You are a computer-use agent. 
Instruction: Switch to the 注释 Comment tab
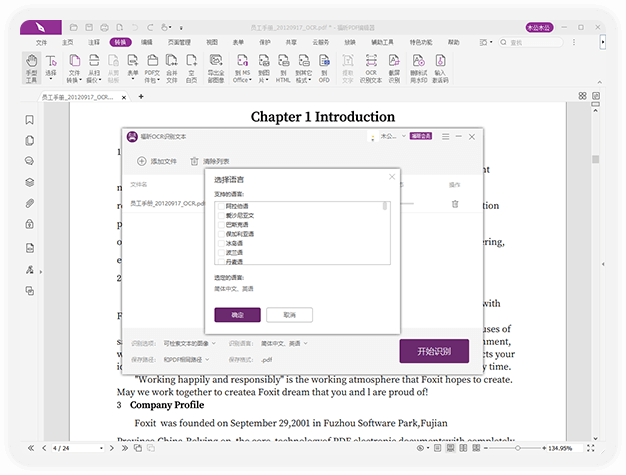point(94,42)
